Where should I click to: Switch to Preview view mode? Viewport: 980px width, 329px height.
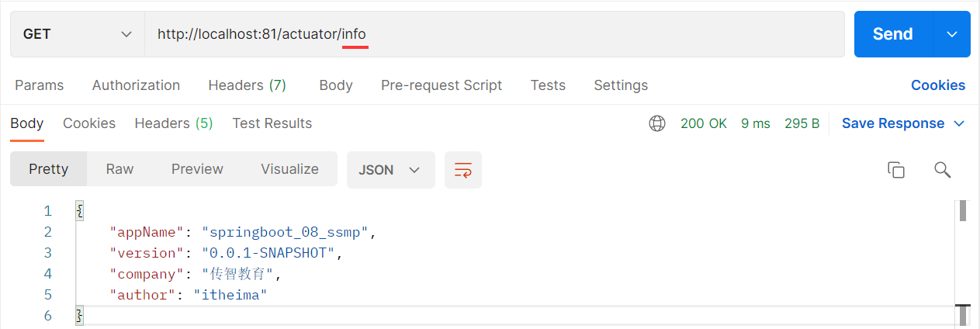point(197,169)
